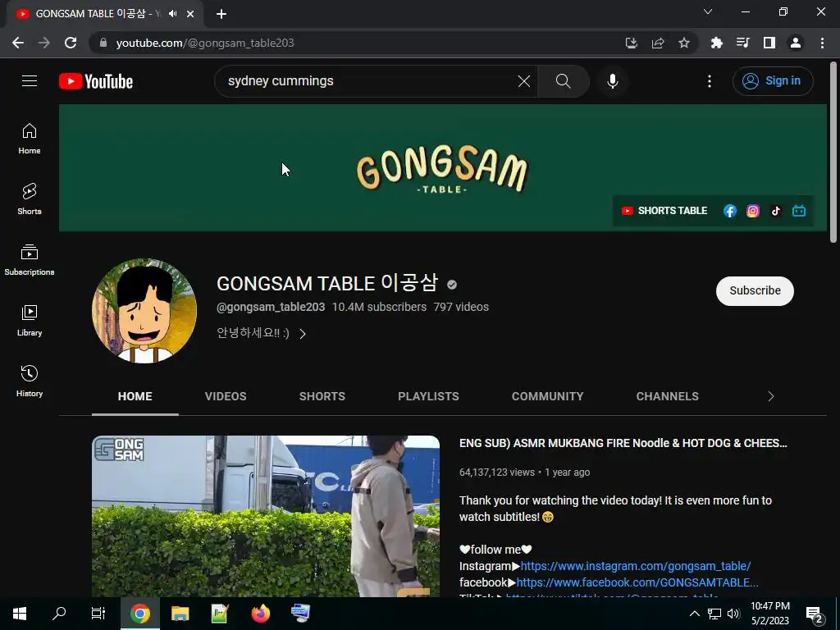Open Subscriptions in the sidebar
The image size is (840, 630).
(x=30, y=260)
